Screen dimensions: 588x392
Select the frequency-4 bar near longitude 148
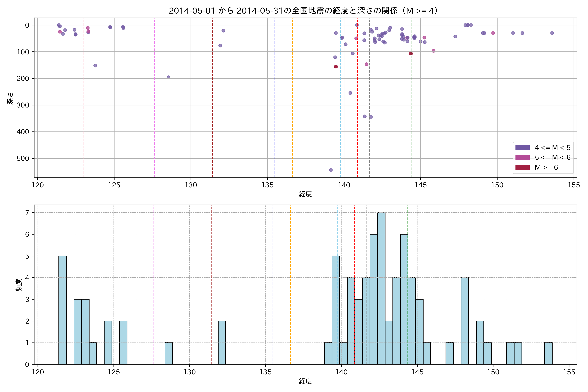point(465,321)
